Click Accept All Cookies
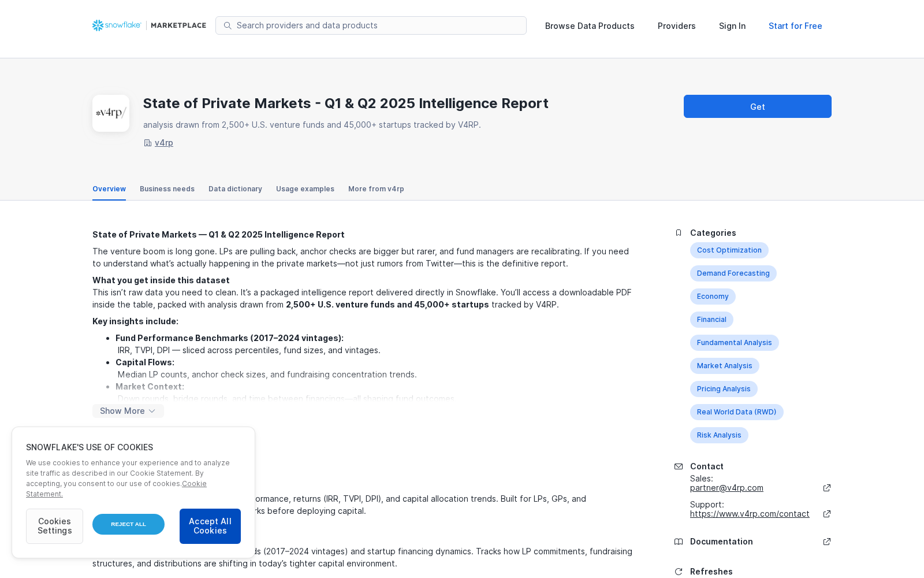Image resolution: width=924 pixels, height=578 pixels. coord(210,526)
